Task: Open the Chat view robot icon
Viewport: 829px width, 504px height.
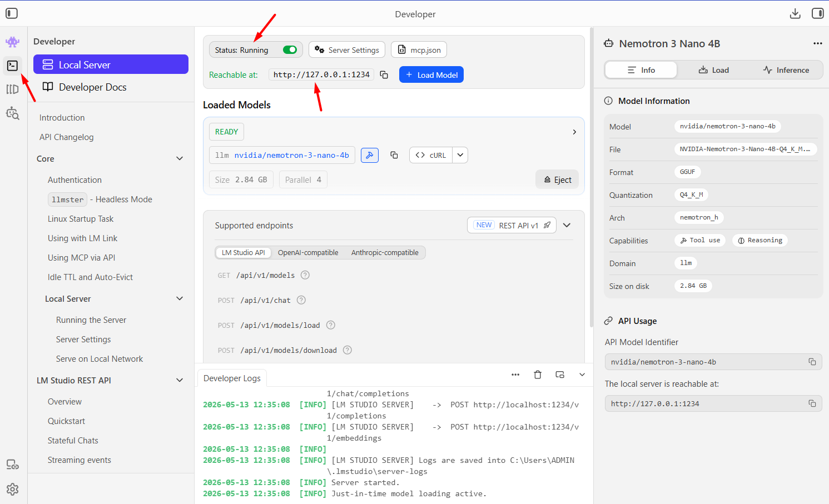Action: (12, 42)
